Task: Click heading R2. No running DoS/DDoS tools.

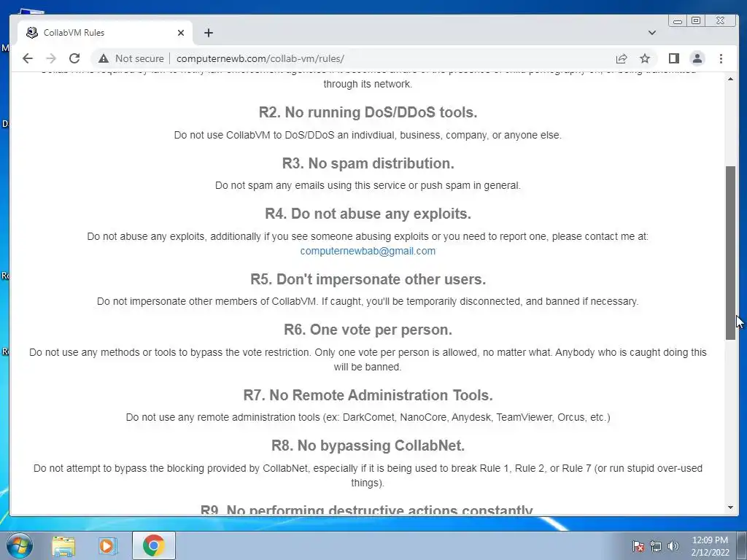Action: point(368,112)
